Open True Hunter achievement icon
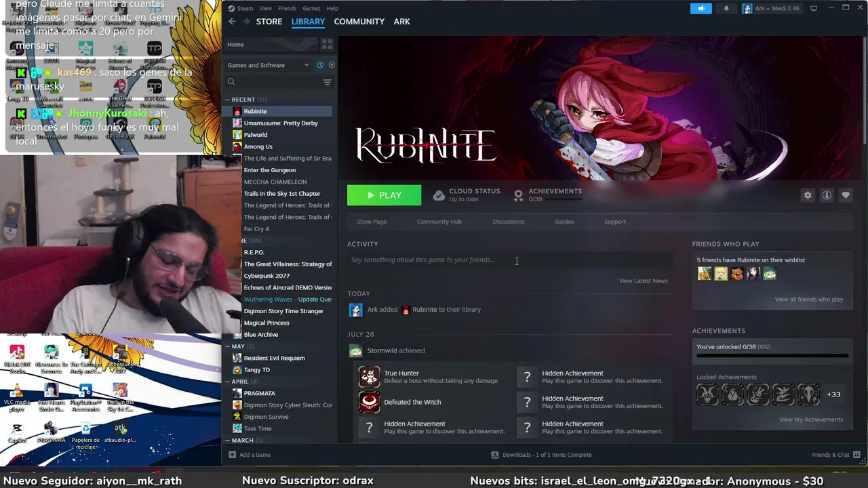The image size is (868, 488). (370, 377)
